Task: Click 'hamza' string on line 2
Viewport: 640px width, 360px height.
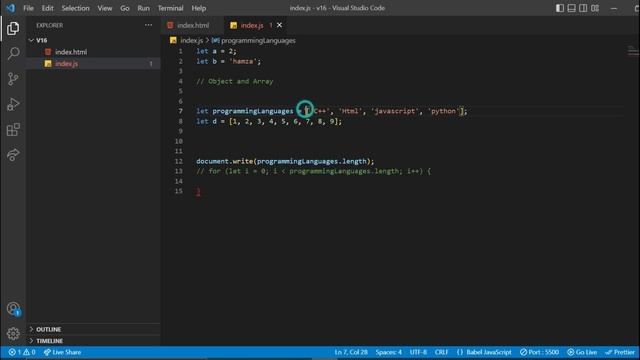Action: pos(242,61)
